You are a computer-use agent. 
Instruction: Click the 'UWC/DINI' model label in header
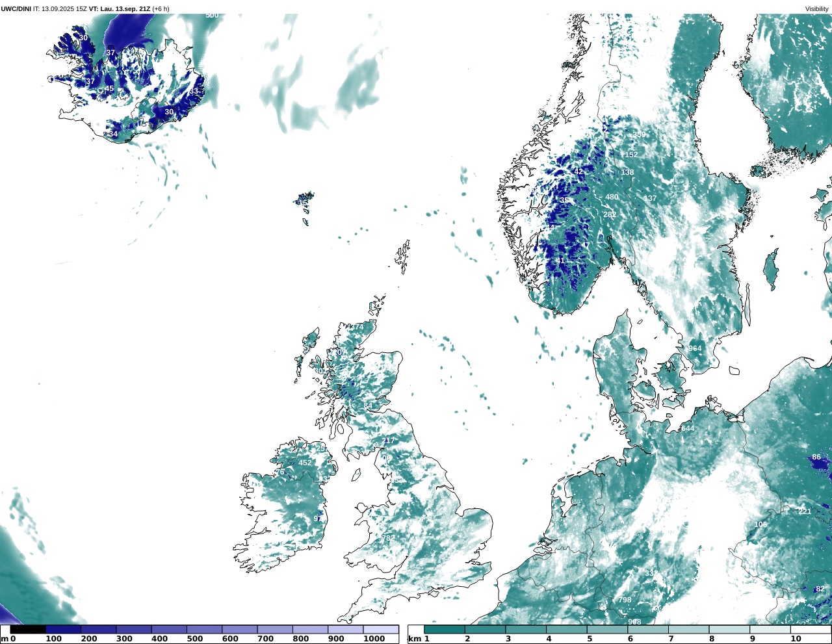click(16, 9)
